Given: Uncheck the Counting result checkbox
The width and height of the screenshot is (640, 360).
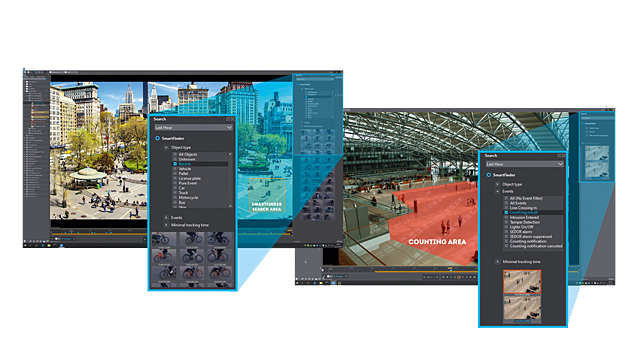Looking at the screenshot, I should [506, 213].
